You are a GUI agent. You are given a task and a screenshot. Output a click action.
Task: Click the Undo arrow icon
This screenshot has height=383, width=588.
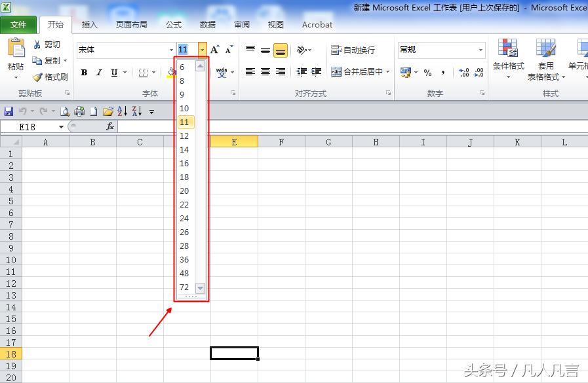click(23, 111)
